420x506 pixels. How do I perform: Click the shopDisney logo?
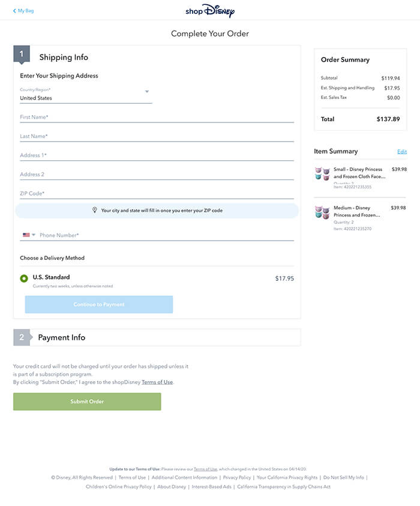(210, 11)
